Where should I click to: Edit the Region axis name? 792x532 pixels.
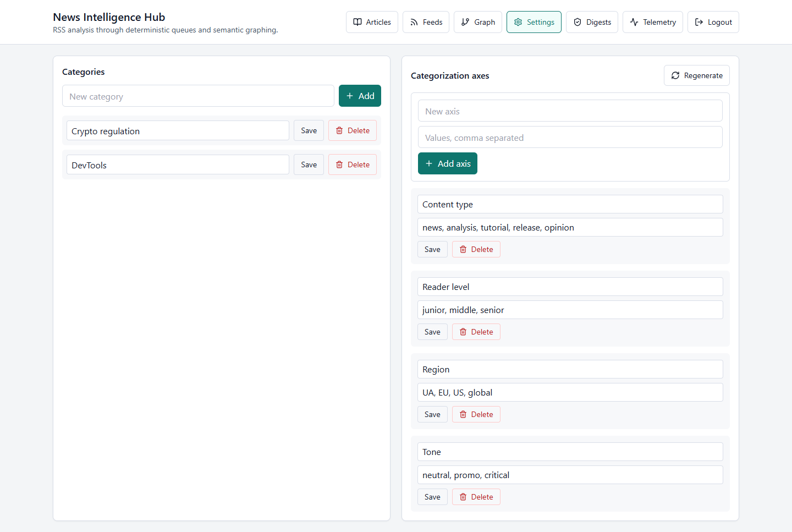click(570, 369)
